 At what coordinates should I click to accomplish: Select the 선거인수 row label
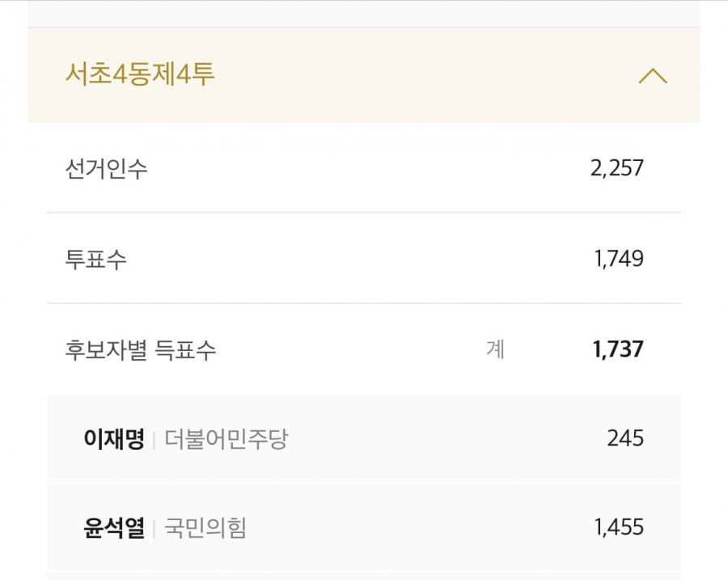[106, 168]
